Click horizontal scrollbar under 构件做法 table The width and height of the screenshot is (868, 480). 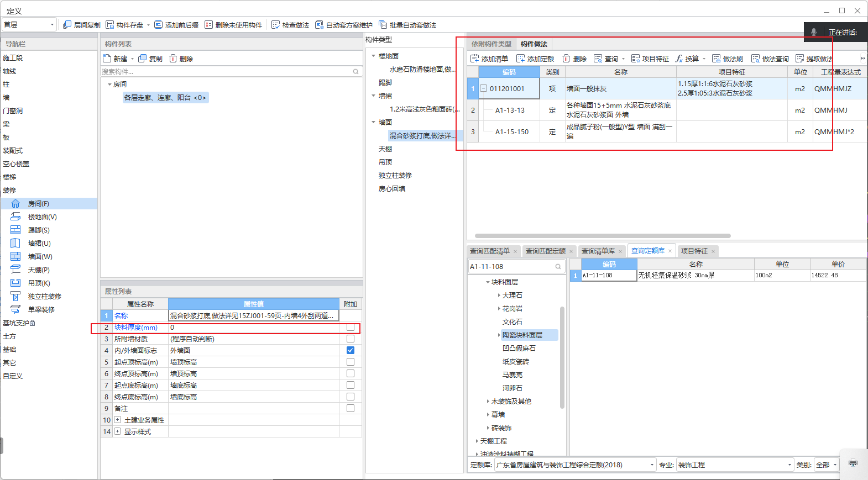603,236
